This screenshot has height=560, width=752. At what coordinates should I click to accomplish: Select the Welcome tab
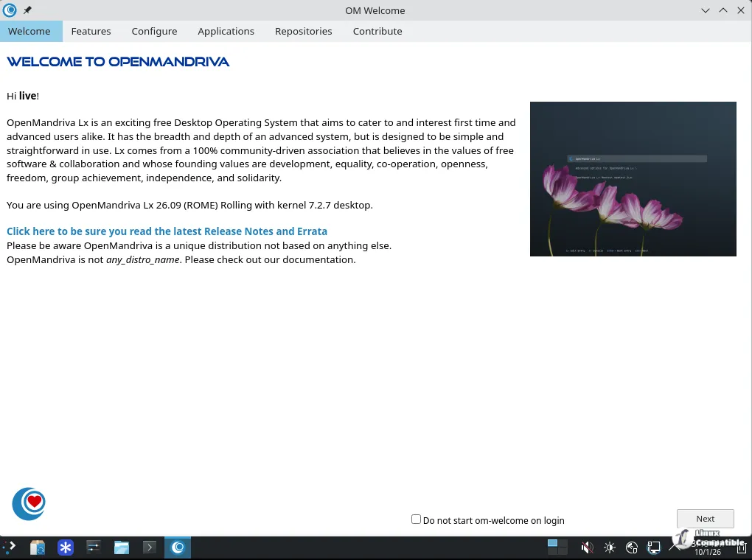click(29, 31)
